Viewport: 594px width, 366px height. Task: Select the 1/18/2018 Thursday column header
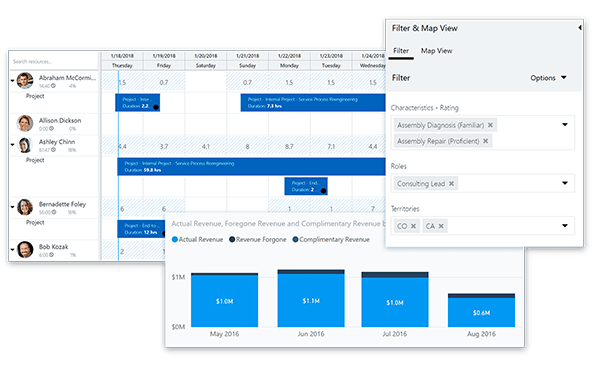click(x=122, y=61)
